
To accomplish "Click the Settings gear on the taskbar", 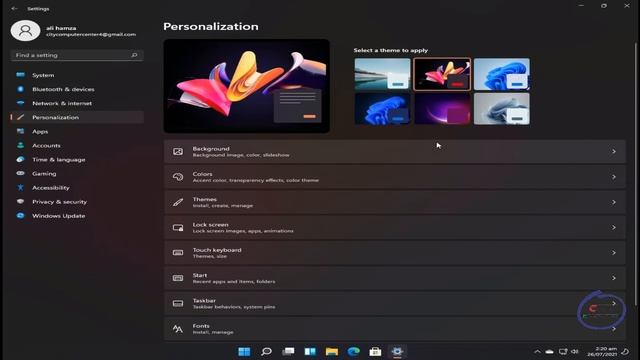I will [397, 351].
